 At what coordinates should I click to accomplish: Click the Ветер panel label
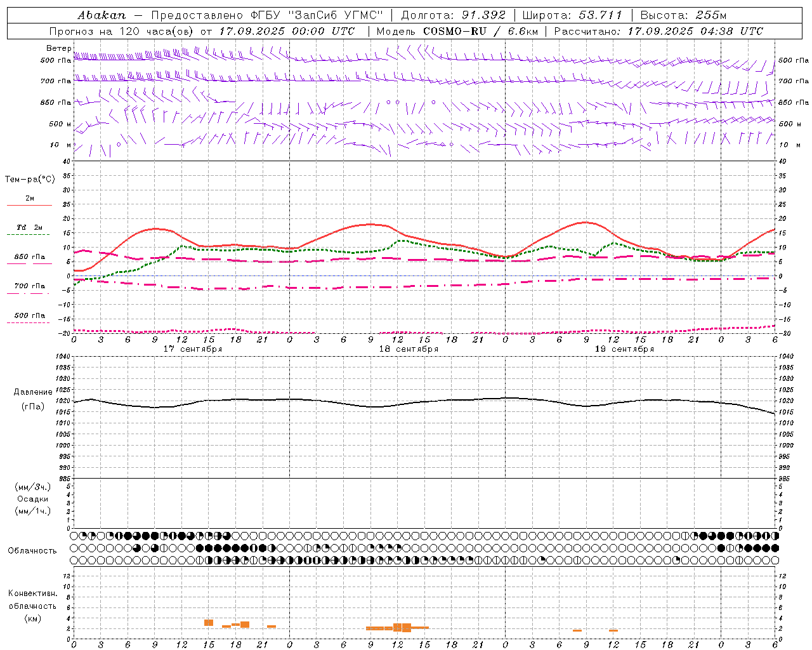point(58,48)
